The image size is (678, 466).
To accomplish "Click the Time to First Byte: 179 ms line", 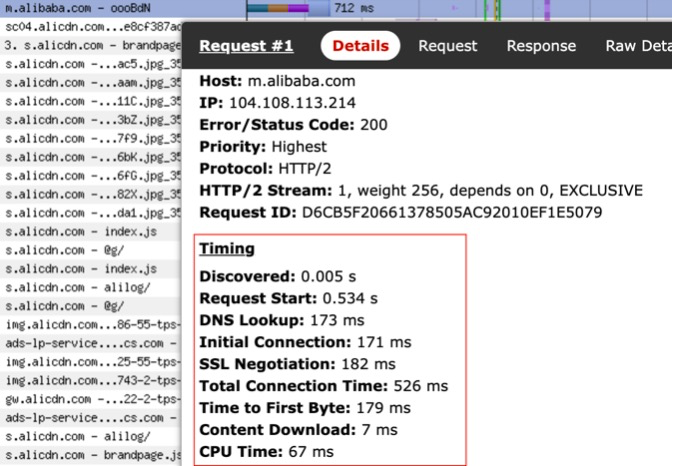I will [x=305, y=408].
